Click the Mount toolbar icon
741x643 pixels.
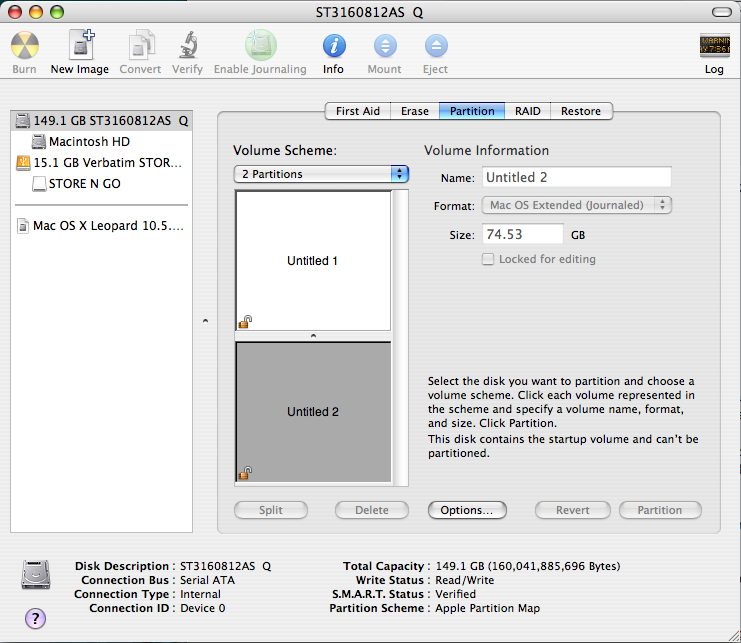tap(385, 46)
